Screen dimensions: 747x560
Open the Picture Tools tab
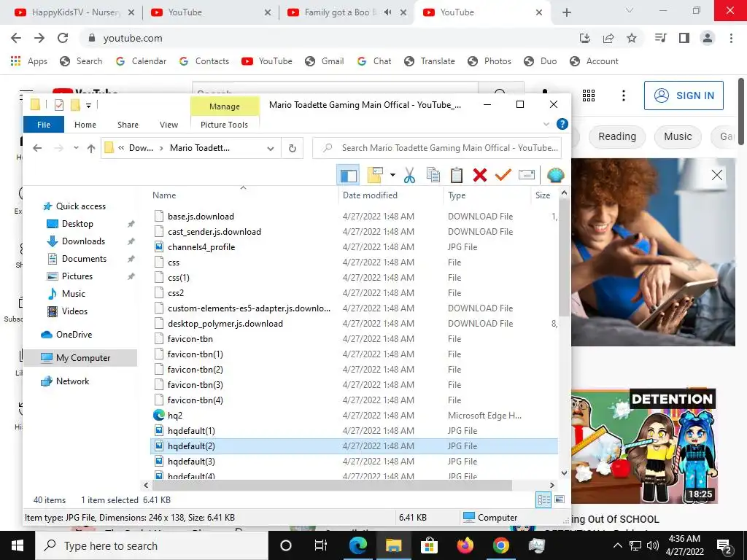[x=224, y=124]
